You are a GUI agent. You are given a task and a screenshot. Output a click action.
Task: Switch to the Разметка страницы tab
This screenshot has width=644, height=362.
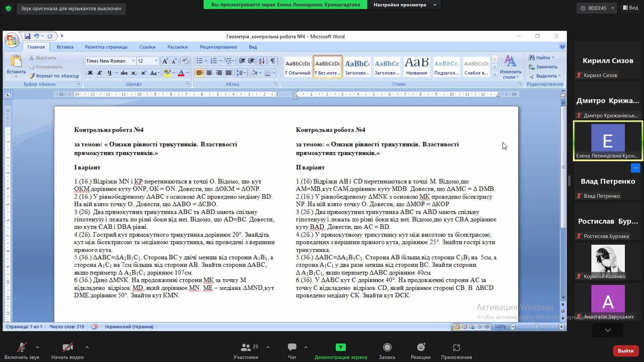[106, 47]
